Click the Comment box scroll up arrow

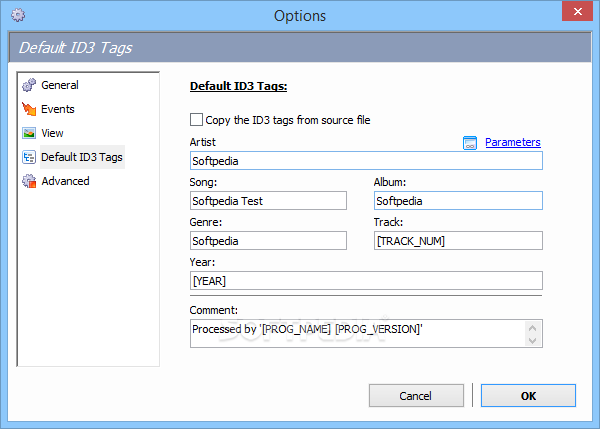point(532,328)
